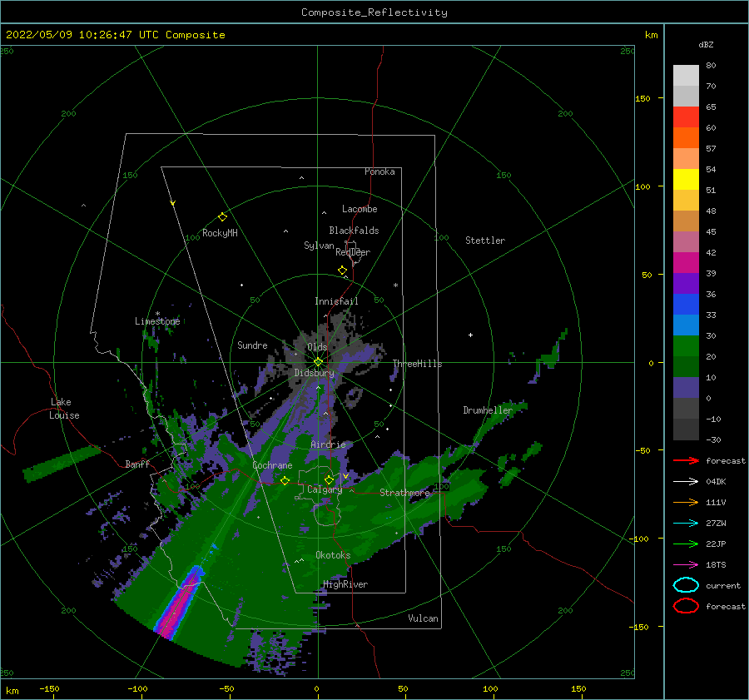Image resolution: width=749 pixels, height=700 pixels.
Task: Click the dBZ scale heading
Action: [x=706, y=44]
